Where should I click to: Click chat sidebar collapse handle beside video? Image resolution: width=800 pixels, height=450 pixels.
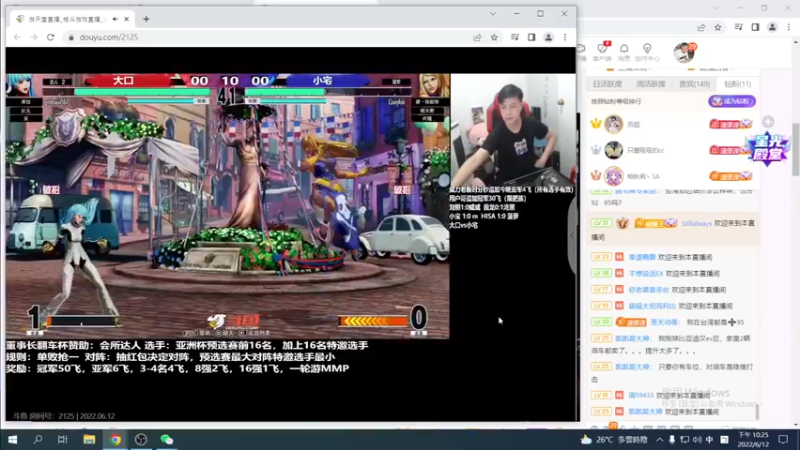coord(572,235)
